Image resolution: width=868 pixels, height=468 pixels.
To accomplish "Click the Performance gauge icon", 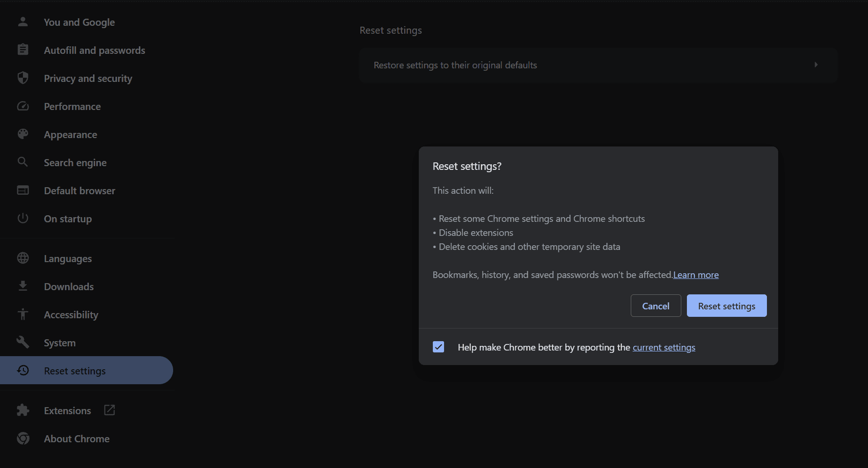I will pos(22,106).
